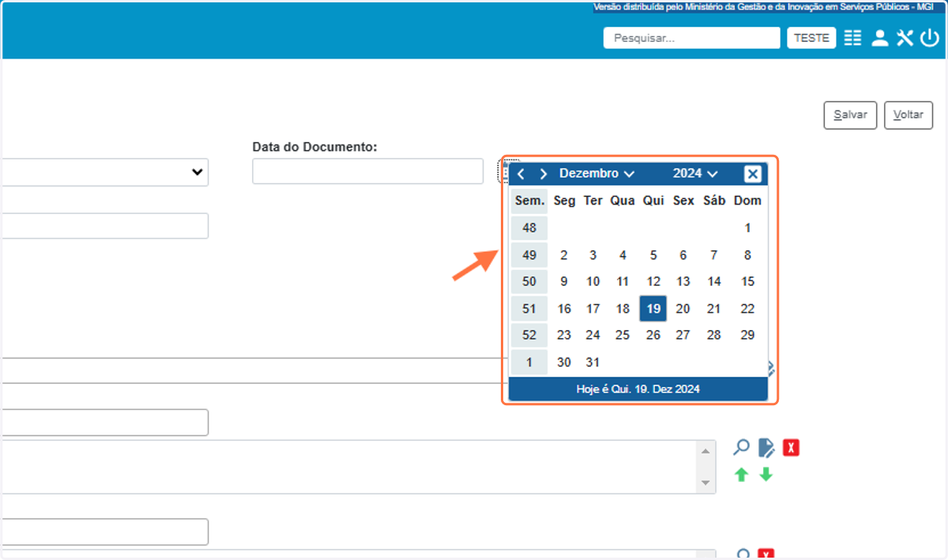Select today, day 19, in calendar
Screen dimensions: 948x560
pos(653,309)
